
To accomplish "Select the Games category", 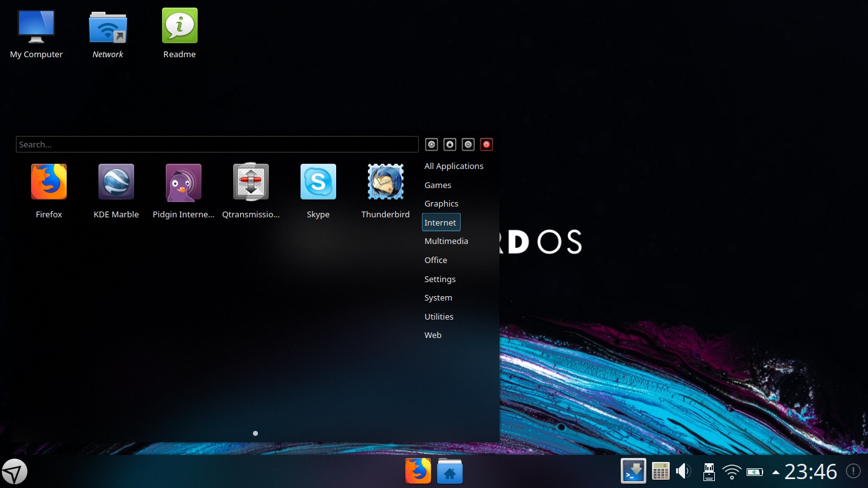I will pos(438,186).
